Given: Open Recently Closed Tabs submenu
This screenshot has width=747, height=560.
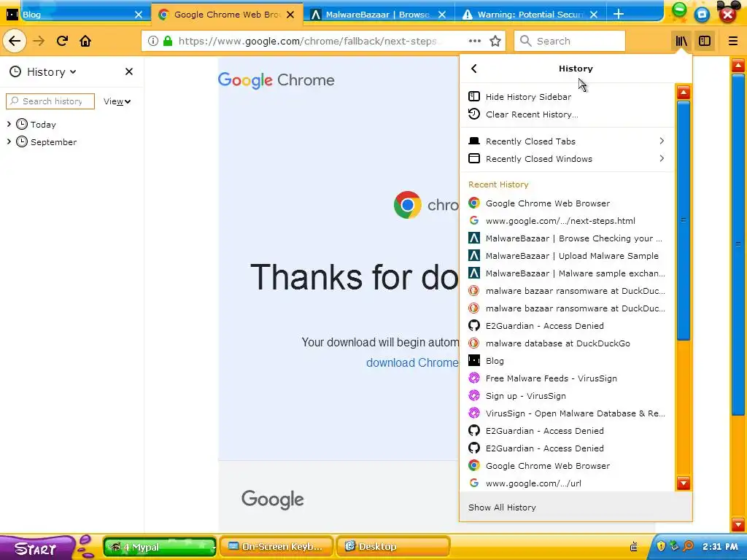Looking at the screenshot, I should (x=567, y=141).
